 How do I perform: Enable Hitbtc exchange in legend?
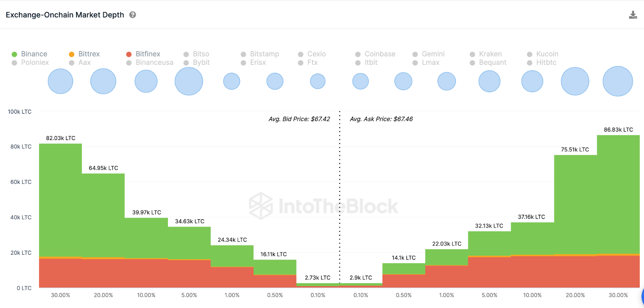542,62
